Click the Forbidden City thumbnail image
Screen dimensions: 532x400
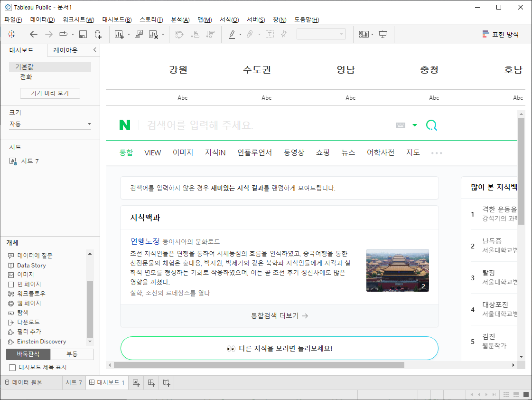coord(398,270)
